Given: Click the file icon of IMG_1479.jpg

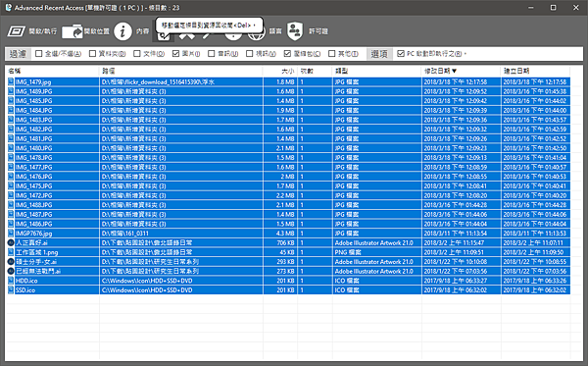Looking at the screenshot, I should 11,81.
